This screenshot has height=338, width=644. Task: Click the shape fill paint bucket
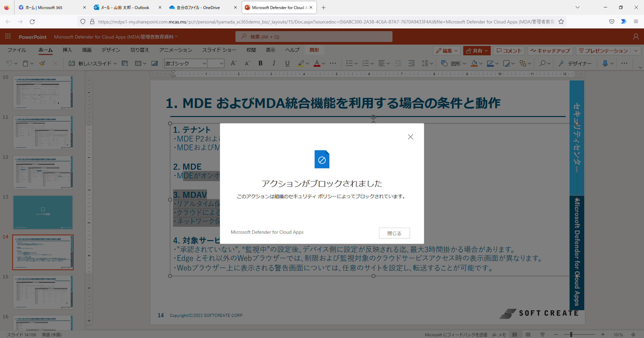(x=474, y=63)
